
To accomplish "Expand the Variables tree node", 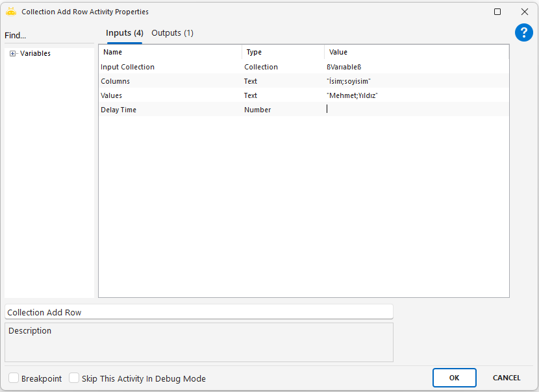I will 12,54.
